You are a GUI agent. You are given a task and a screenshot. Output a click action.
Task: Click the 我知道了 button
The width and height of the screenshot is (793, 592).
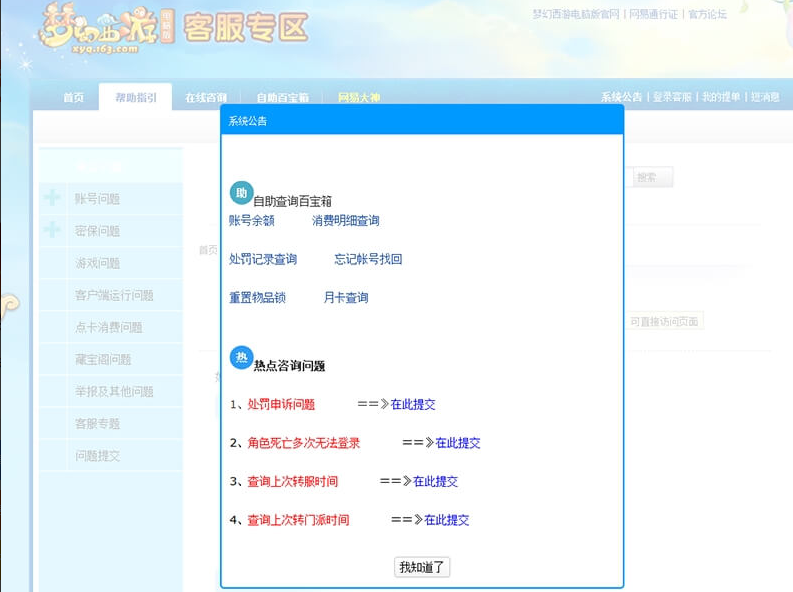tap(422, 567)
